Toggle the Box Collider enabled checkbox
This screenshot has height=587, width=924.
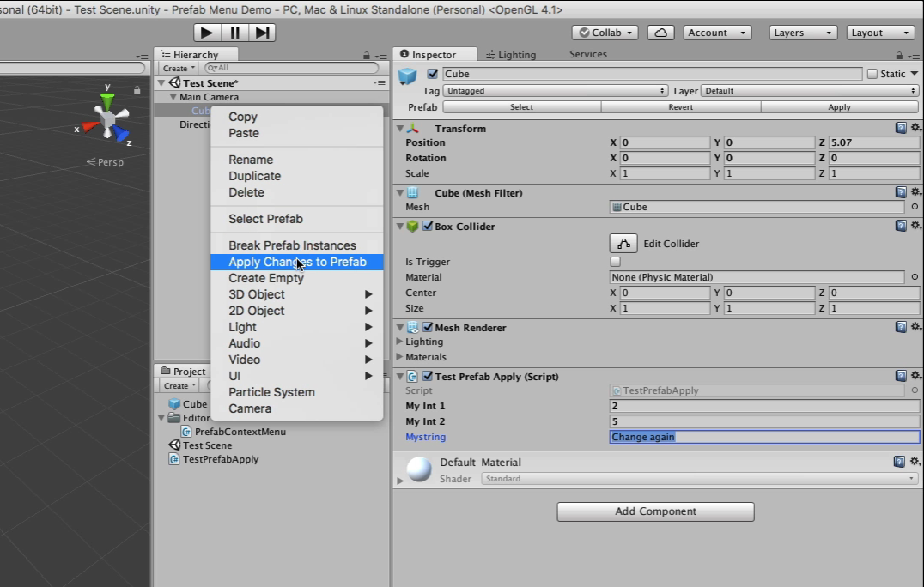point(428,226)
